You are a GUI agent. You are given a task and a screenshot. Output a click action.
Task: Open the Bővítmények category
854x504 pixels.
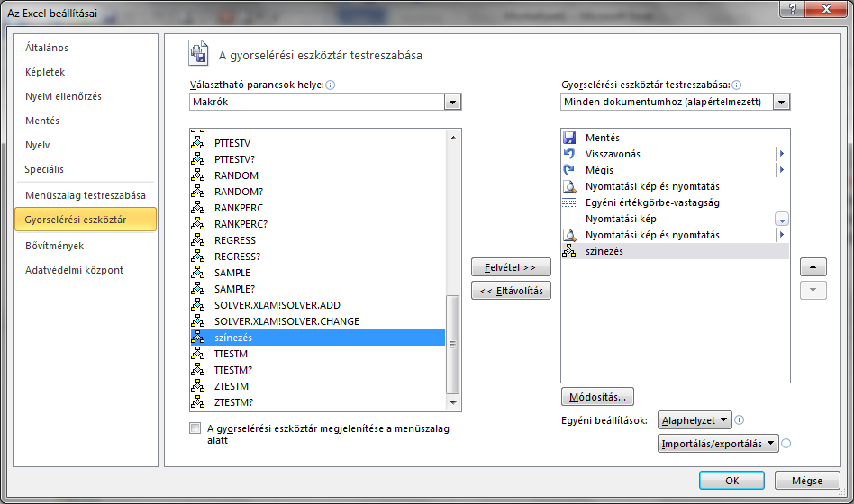54,246
